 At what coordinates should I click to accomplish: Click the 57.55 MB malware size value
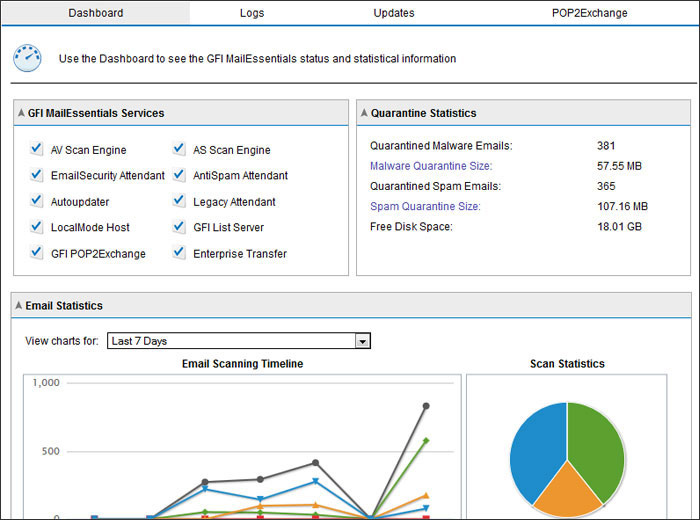(x=619, y=166)
